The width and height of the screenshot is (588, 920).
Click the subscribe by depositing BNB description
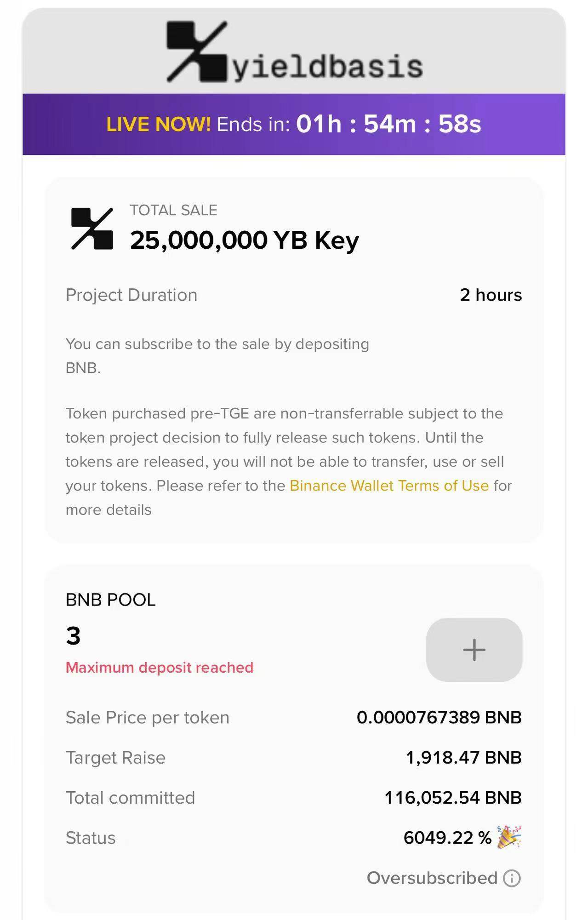(x=217, y=356)
